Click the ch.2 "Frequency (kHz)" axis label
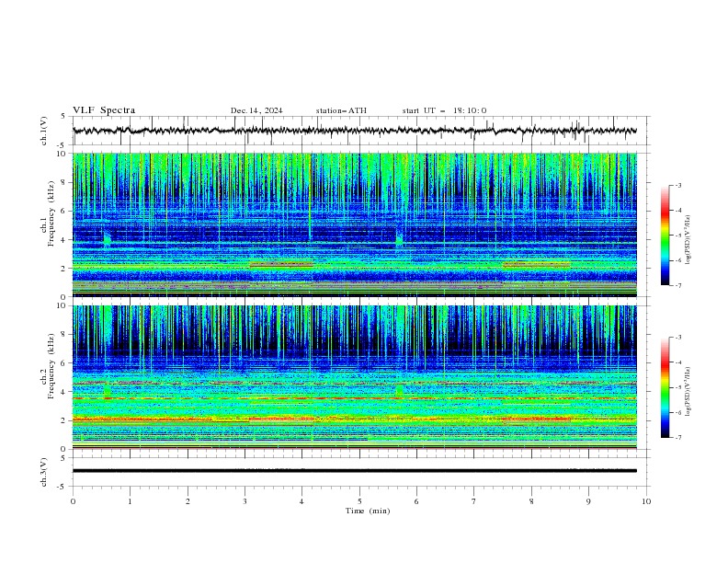The height and width of the screenshot is (563, 728). click(51, 366)
